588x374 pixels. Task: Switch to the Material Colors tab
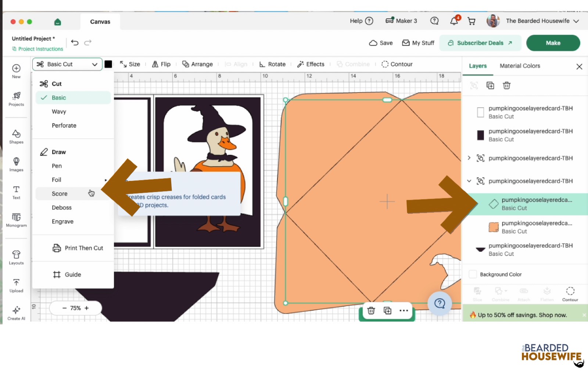pyautogui.click(x=520, y=66)
